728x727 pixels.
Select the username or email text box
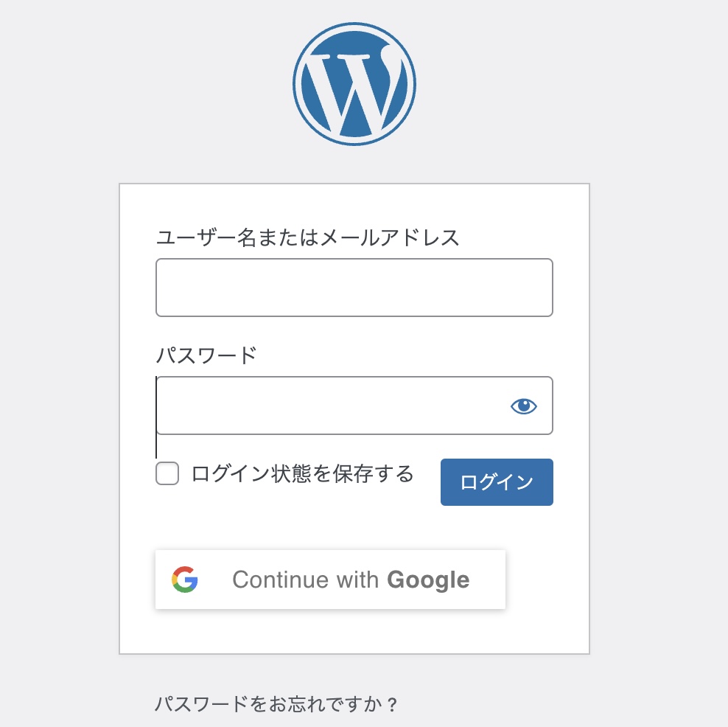[x=354, y=288]
